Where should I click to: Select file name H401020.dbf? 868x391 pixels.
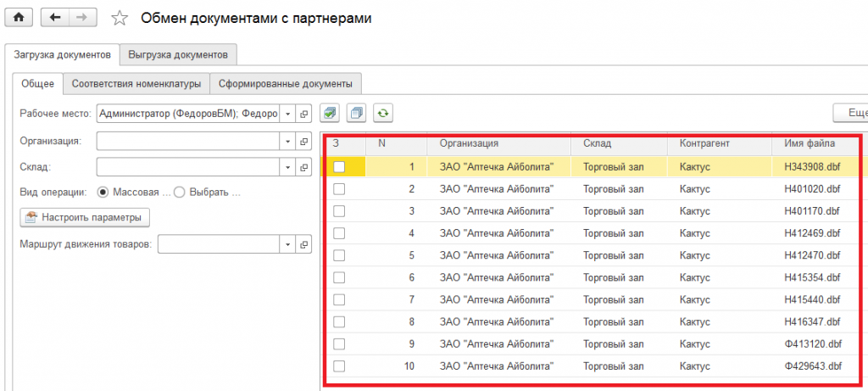click(x=812, y=189)
